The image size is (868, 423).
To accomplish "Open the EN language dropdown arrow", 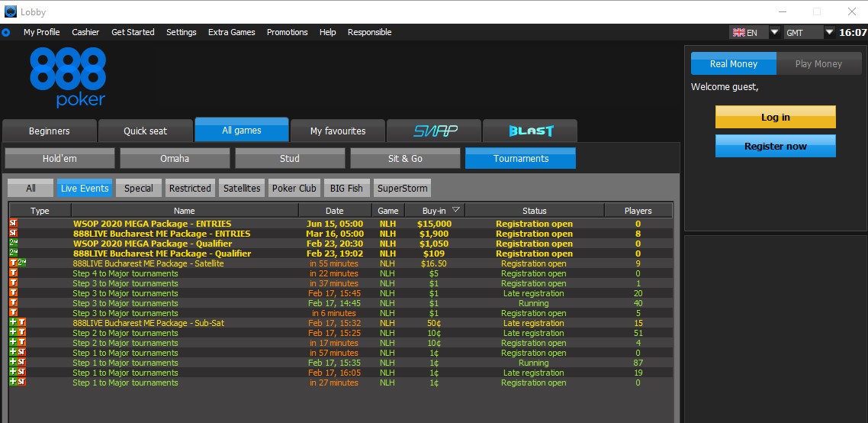I will (775, 32).
